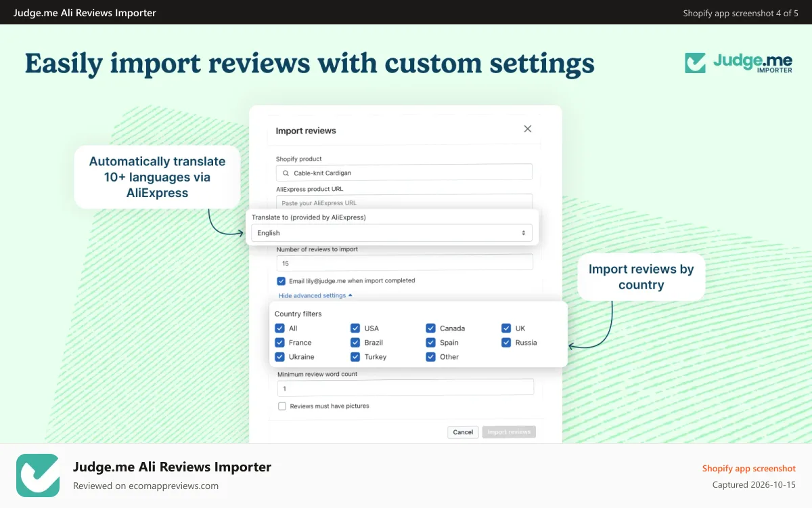Image resolution: width=812 pixels, height=508 pixels.
Task: Click the Minimum review word count field
Action: (x=405, y=388)
